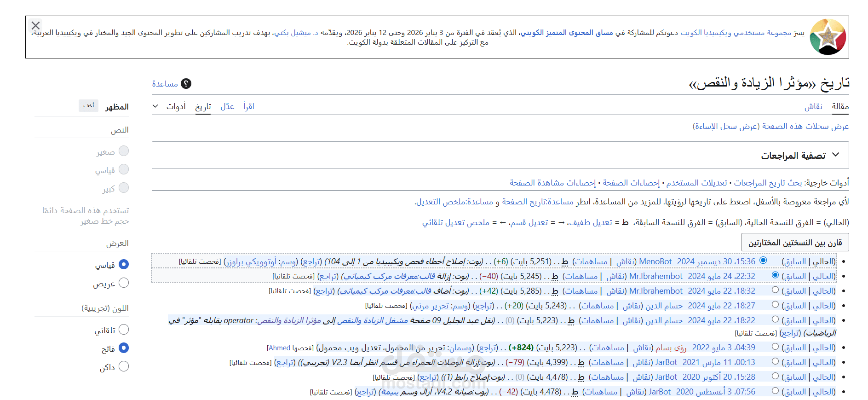Open مشغل الزيادة والنقص moved page link

[x=373, y=320]
